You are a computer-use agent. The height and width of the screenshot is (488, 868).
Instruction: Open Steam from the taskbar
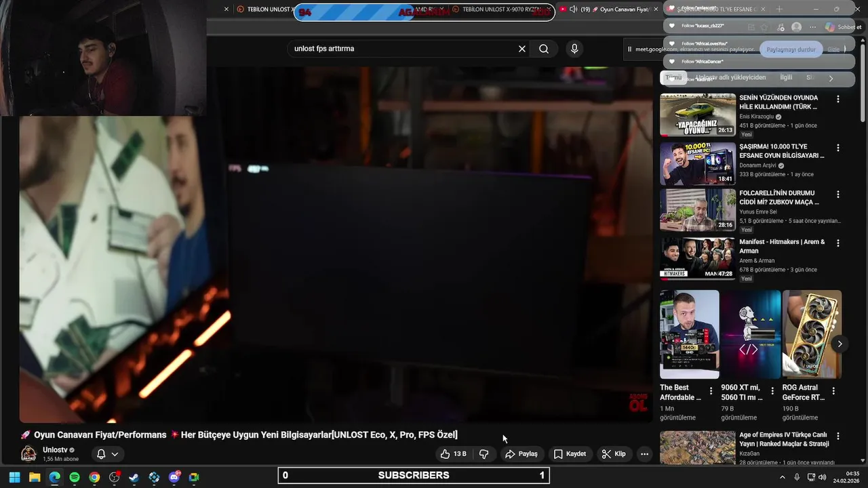tap(134, 477)
